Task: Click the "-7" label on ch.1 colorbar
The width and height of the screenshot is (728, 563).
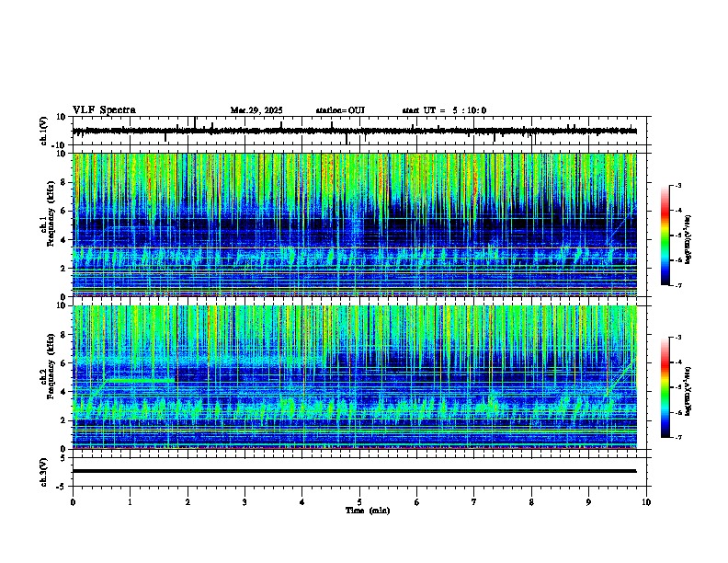Action: 678,285
